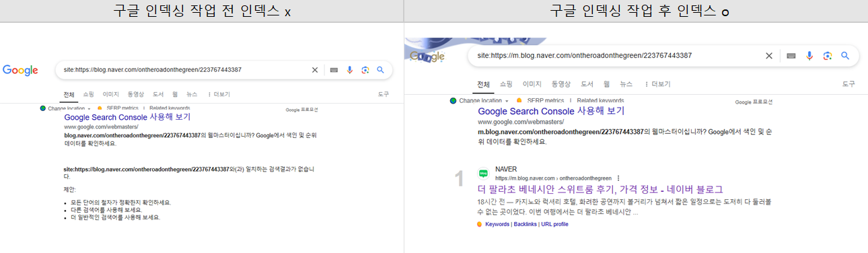The width and height of the screenshot is (868, 253).
Task: Open on-screen keyboard in the before-indexing (작업 전) search
Action: pyautogui.click(x=334, y=69)
